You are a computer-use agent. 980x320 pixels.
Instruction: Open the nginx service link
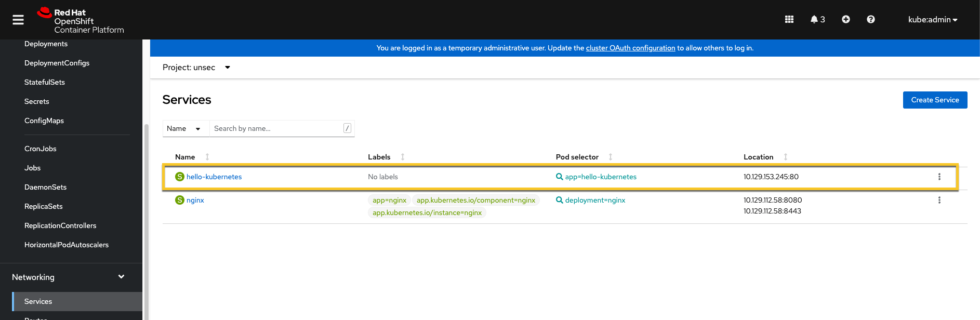(x=195, y=200)
